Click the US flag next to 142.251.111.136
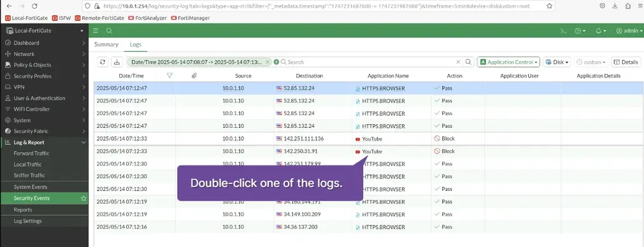Image resolution: width=644 pixels, height=247 pixels. (x=279, y=139)
